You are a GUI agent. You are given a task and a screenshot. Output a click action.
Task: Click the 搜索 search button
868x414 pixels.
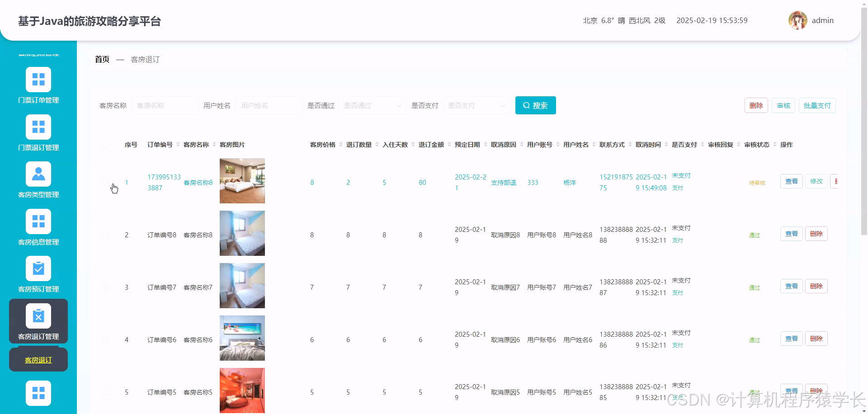pos(535,105)
